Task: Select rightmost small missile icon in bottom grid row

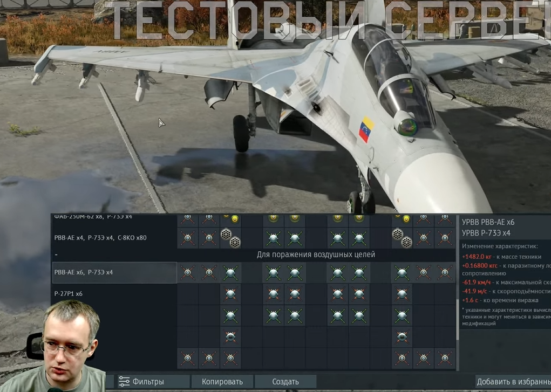Action: (x=445, y=358)
